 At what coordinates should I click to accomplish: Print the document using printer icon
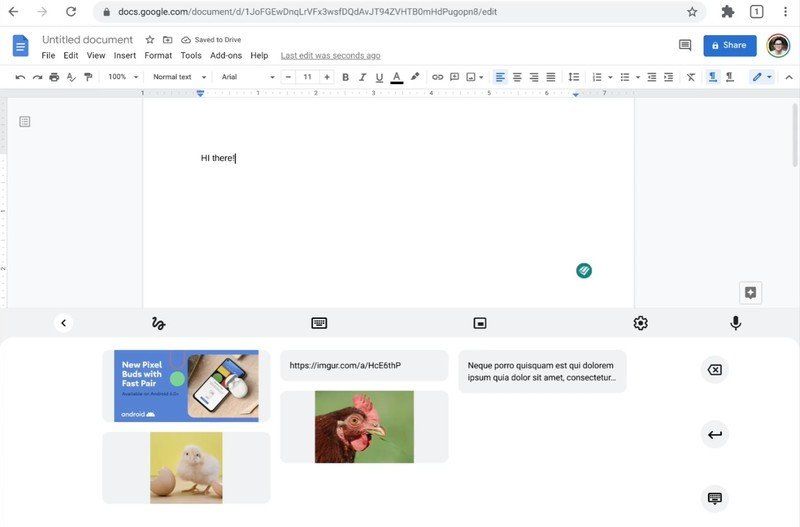(x=54, y=77)
